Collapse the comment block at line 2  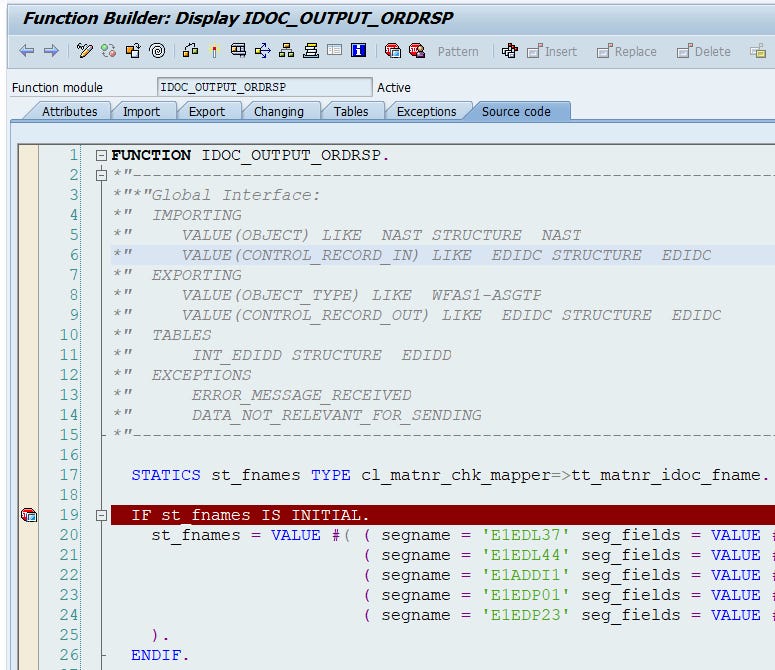pos(101,175)
